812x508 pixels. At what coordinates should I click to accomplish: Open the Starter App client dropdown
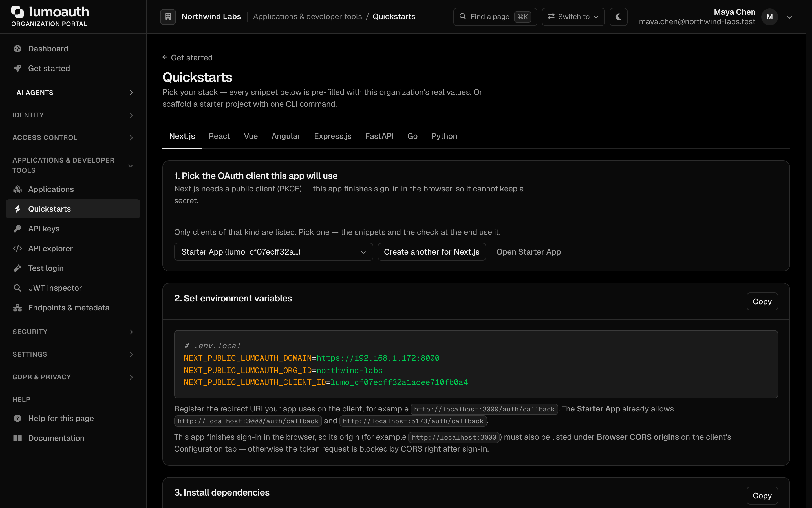click(273, 252)
